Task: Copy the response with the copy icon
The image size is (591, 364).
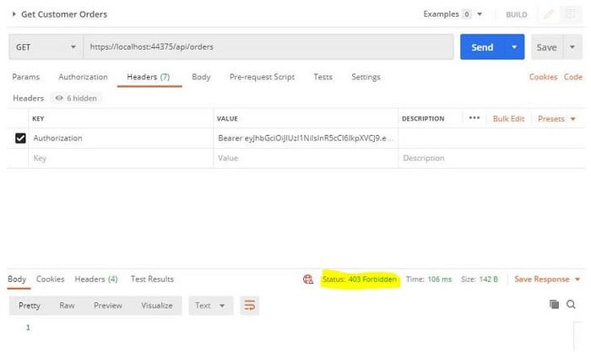Action: coord(554,304)
